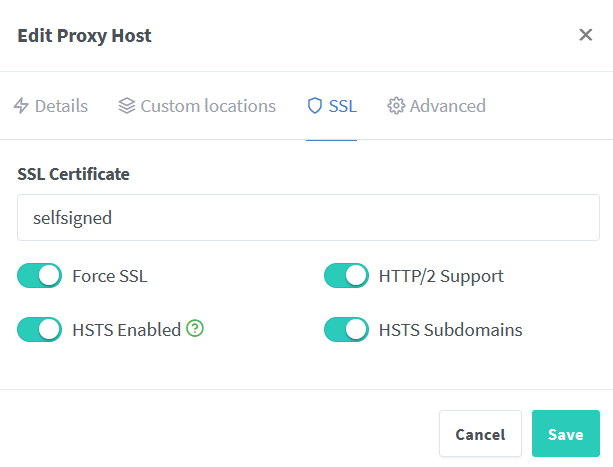This screenshot has height=467, width=613.
Task: Click the lightning bolt icon beside Details
Action: pyautogui.click(x=20, y=106)
